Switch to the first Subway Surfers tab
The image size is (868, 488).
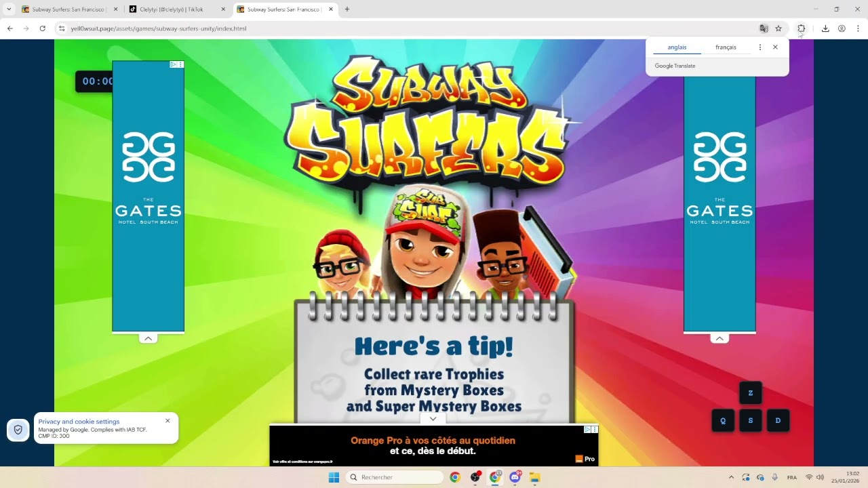click(x=69, y=9)
